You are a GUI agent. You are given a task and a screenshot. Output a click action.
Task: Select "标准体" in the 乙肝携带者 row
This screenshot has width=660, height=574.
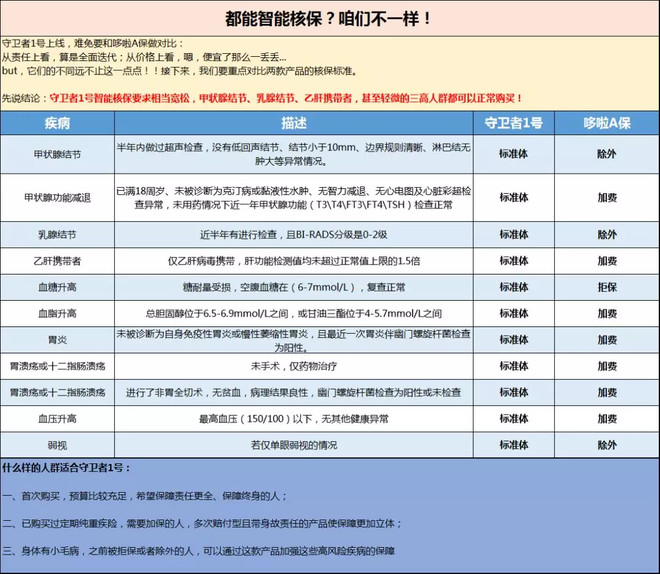[x=514, y=261]
